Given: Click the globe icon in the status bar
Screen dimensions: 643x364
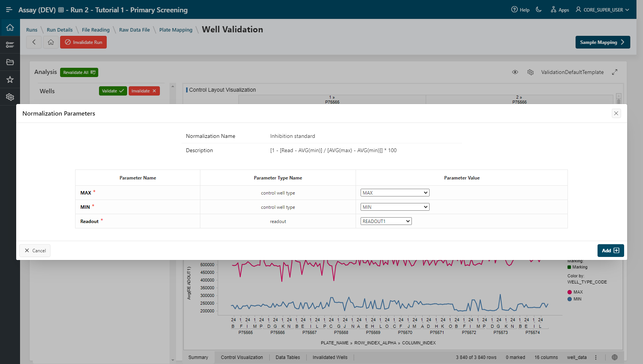Looking at the screenshot, I should 615,357.
